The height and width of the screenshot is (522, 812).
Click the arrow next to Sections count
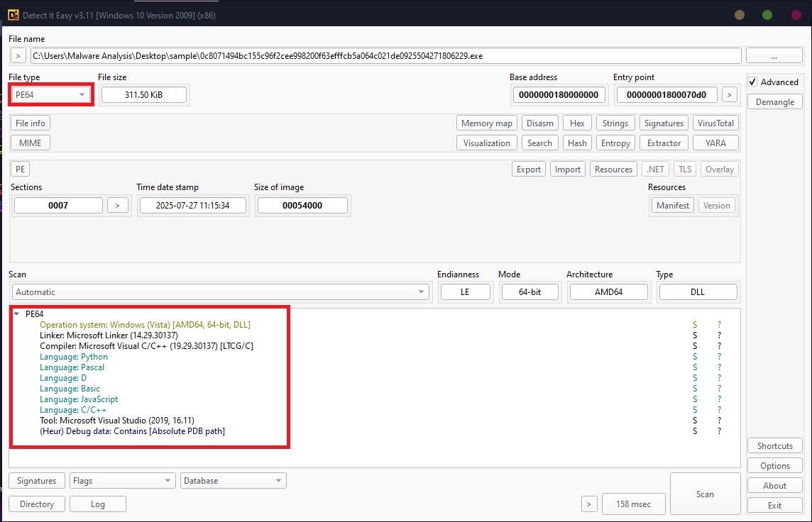pyautogui.click(x=118, y=206)
